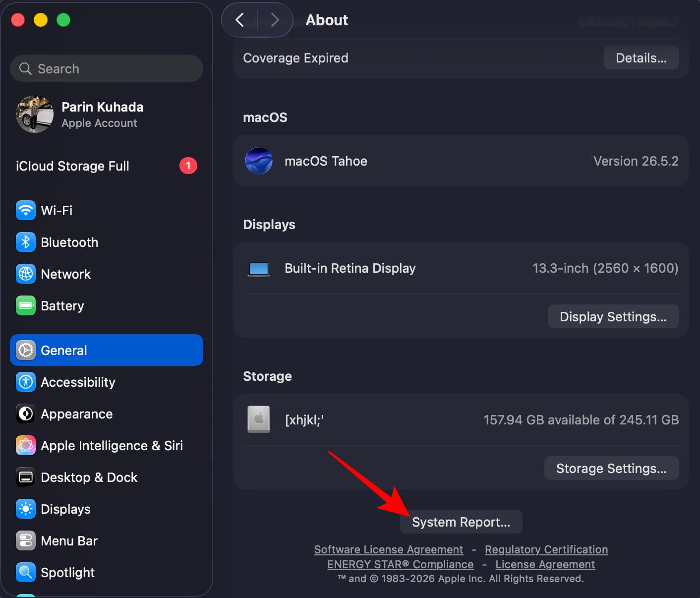Click the macOS Tahoe logo icon
This screenshot has width=700, height=598.
[x=259, y=161]
